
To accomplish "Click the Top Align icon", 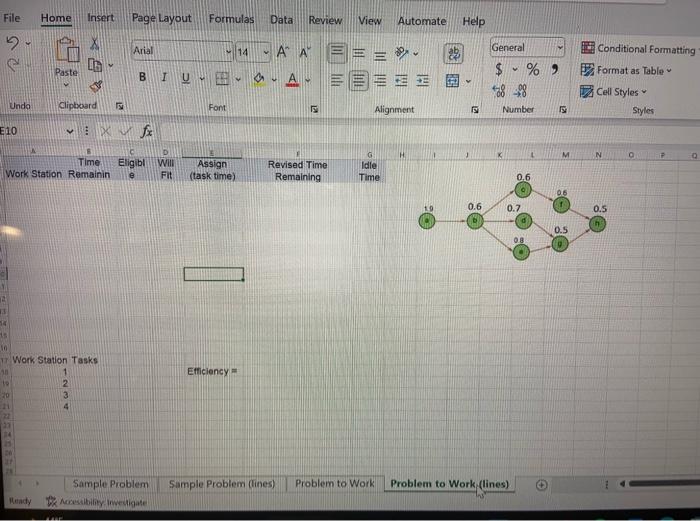I will pyautogui.click(x=337, y=53).
